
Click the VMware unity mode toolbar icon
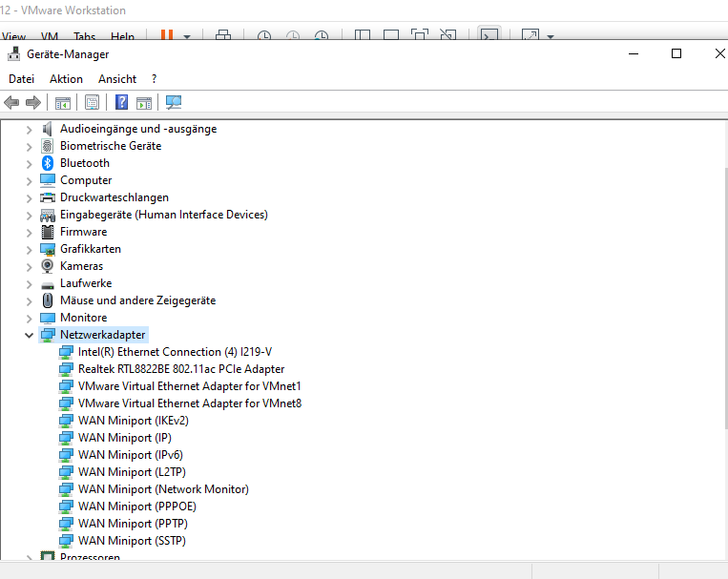tap(448, 35)
